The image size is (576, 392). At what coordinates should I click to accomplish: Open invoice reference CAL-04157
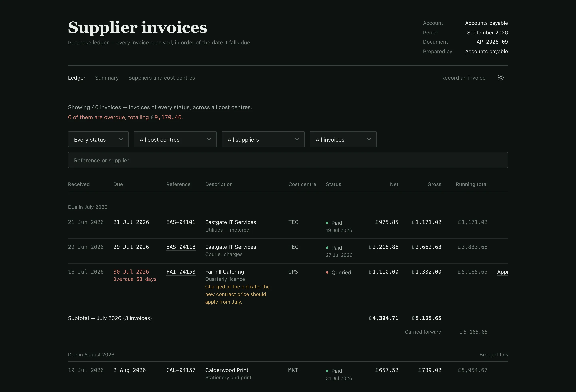click(x=181, y=370)
